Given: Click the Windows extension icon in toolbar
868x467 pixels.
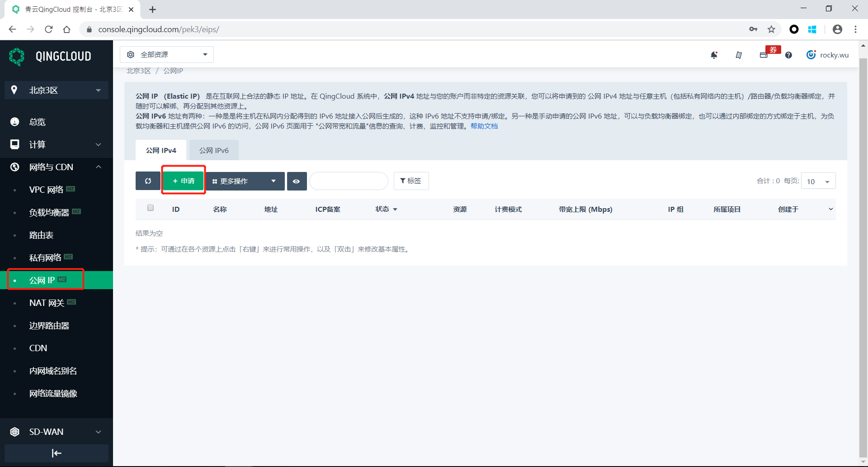Looking at the screenshot, I should click(812, 29).
